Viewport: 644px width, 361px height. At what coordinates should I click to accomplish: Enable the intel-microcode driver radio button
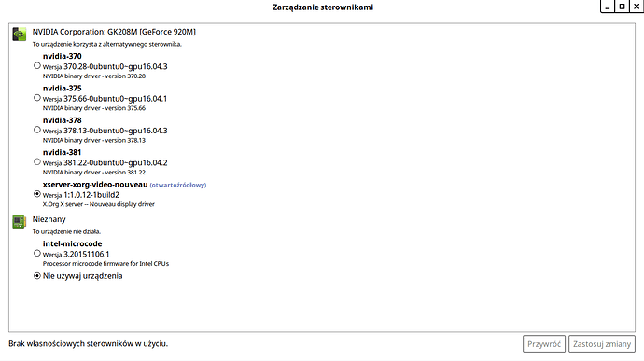[x=37, y=254]
